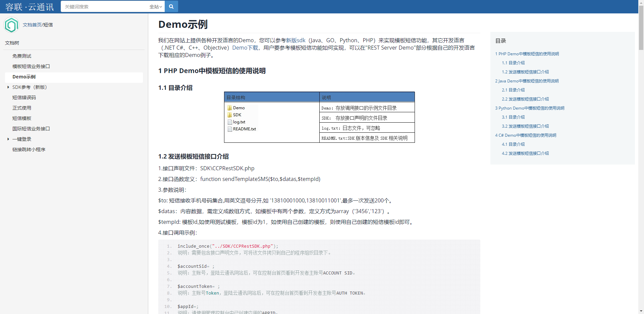The height and width of the screenshot is (314, 644).
Task: Open 国际短信业务接口 from the sidebar
Action: (31, 128)
